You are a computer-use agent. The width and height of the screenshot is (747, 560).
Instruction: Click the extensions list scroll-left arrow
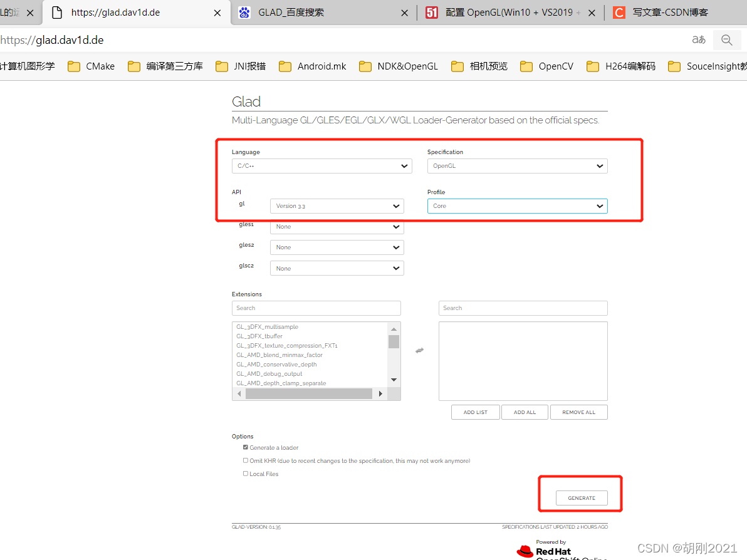pyautogui.click(x=239, y=394)
